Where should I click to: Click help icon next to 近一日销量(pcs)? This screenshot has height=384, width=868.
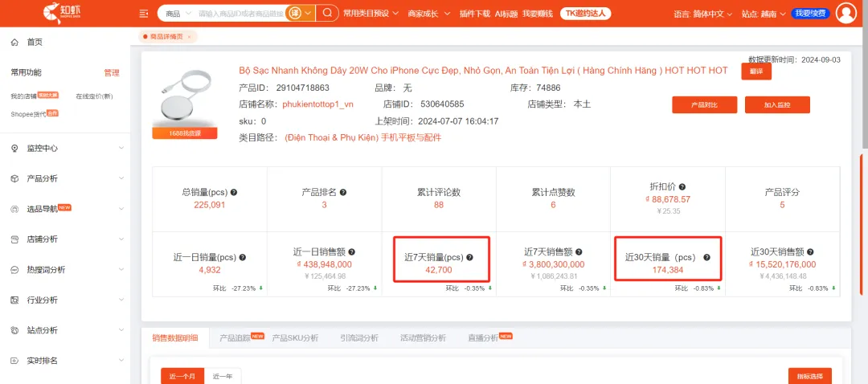coord(243,258)
